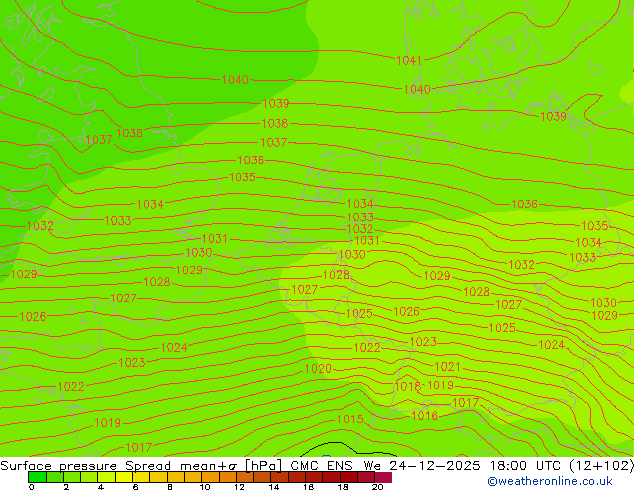Click the 'Surface pressure' title text

tap(58, 466)
